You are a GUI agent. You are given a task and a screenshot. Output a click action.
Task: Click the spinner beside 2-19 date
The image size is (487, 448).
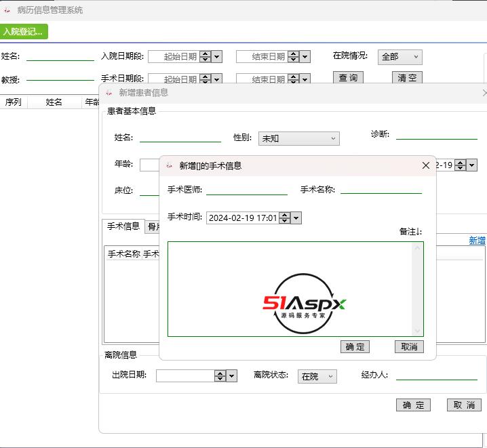(x=461, y=165)
